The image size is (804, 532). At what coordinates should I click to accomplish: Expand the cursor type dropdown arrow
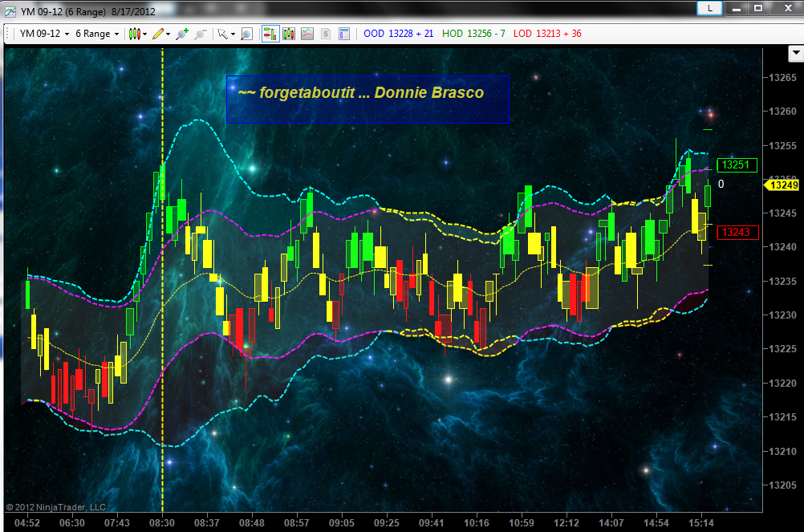[x=233, y=35]
